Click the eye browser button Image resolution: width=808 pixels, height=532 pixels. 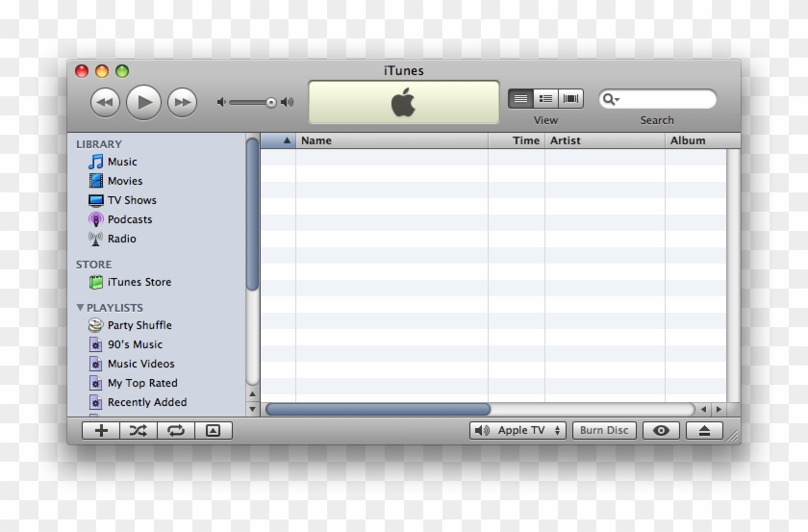(661, 430)
